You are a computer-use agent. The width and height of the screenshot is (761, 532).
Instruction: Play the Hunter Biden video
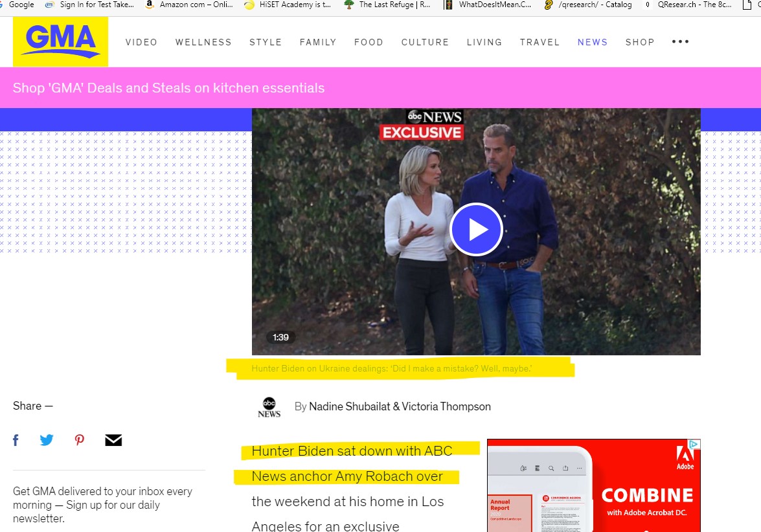tap(476, 229)
